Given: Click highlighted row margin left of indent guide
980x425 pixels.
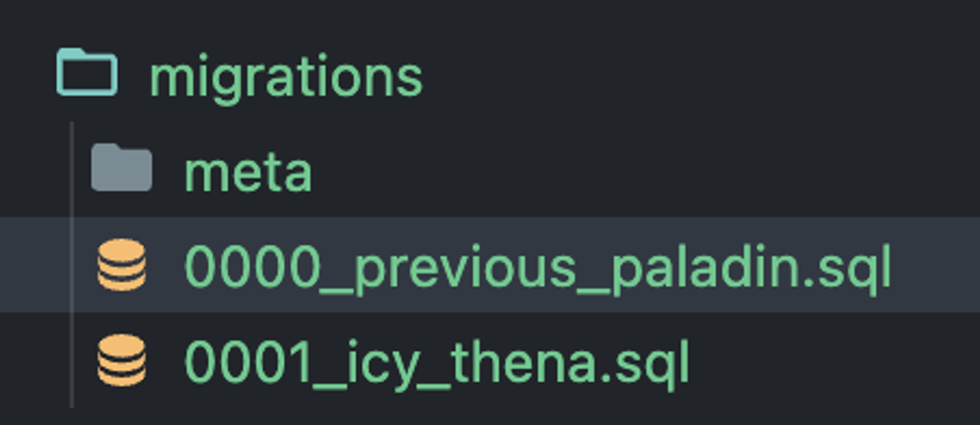Looking at the screenshot, I should (34, 265).
